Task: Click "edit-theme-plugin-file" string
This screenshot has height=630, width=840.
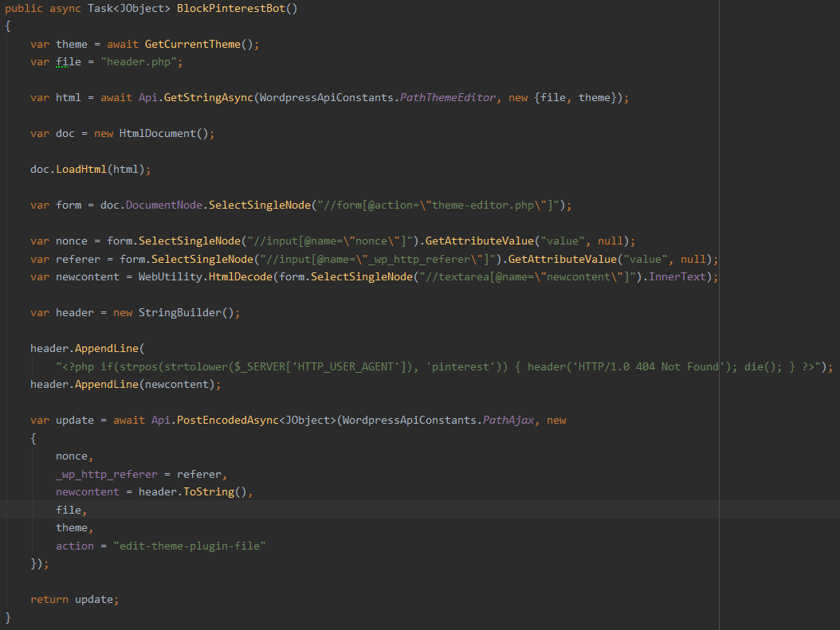Action: click(189, 546)
